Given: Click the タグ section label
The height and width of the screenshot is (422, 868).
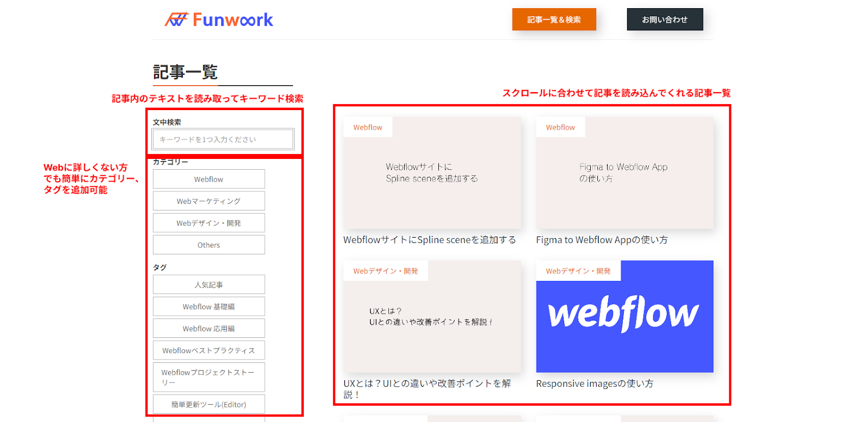Looking at the screenshot, I should point(159,267).
